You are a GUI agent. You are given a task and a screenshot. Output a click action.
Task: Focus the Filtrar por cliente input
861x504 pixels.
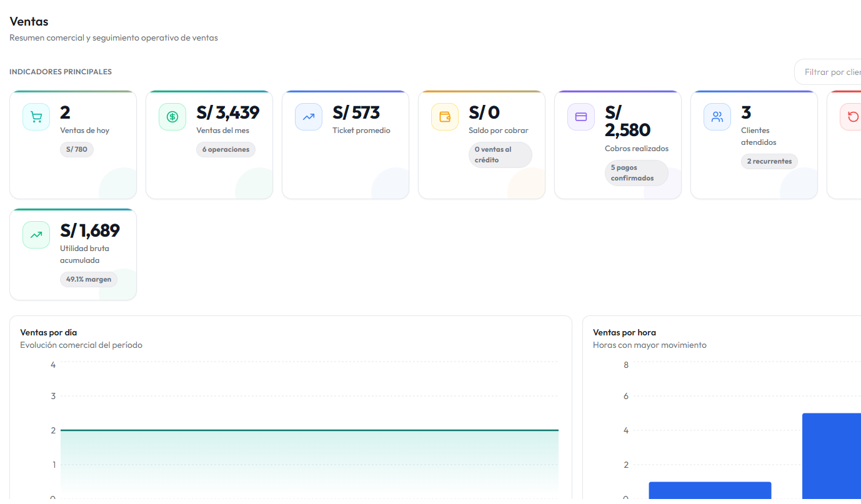828,72
